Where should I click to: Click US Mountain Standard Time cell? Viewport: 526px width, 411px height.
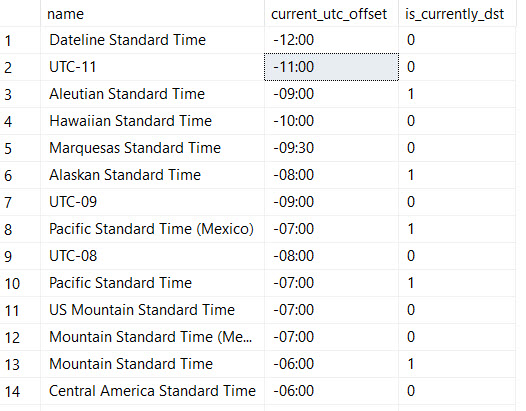tap(152, 310)
